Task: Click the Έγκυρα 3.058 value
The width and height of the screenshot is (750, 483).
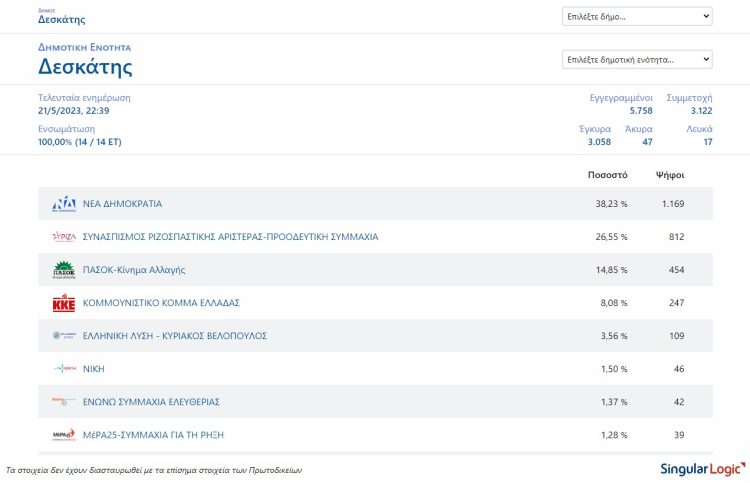Action: 599,142
